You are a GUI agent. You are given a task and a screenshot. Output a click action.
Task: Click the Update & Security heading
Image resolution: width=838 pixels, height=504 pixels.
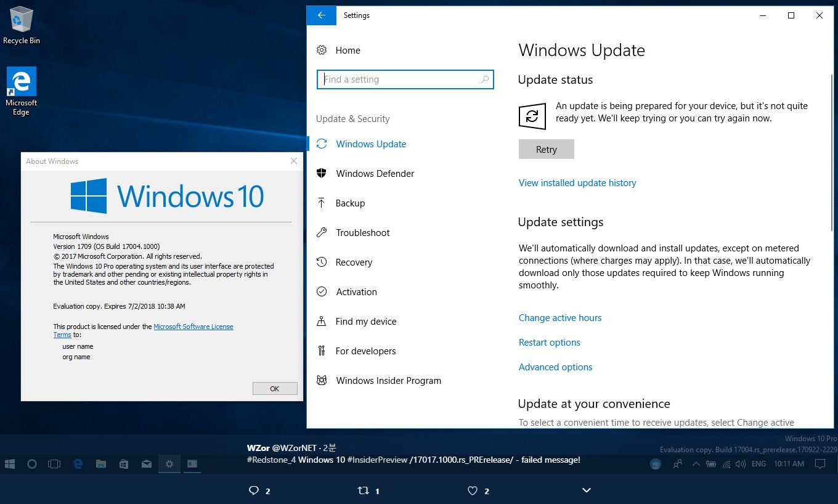pyautogui.click(x=353, y=119)
